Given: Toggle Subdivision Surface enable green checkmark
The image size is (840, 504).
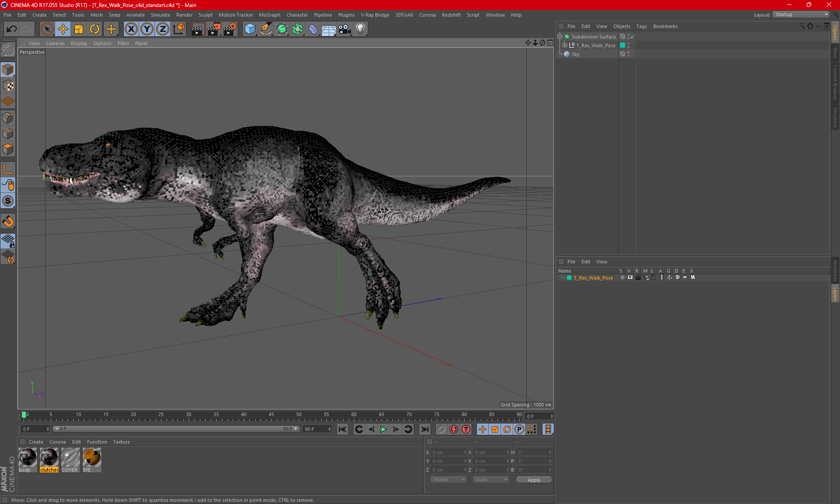Looking at the screenshot, I should (x=632, y=37).
